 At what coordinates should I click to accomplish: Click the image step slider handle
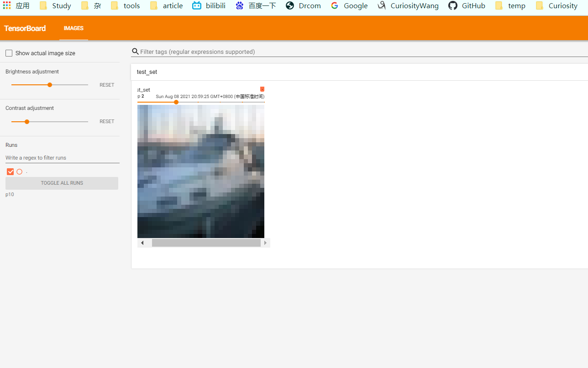(x=176, y=102)
